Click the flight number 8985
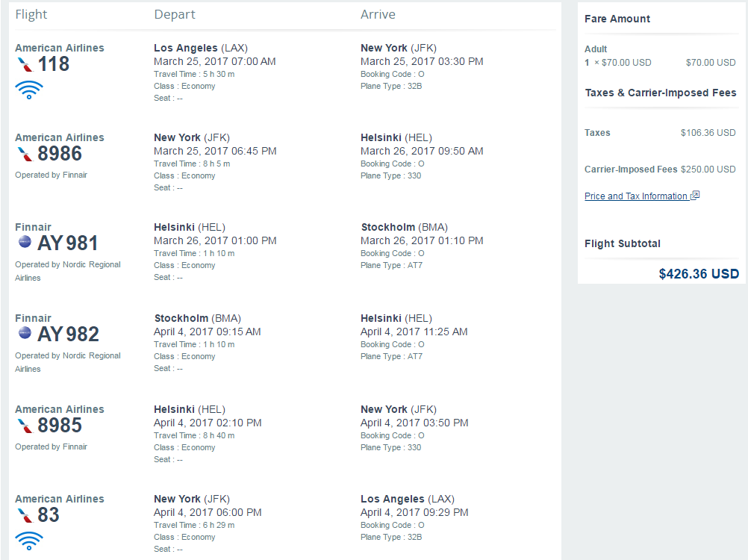 coord(60,426)
